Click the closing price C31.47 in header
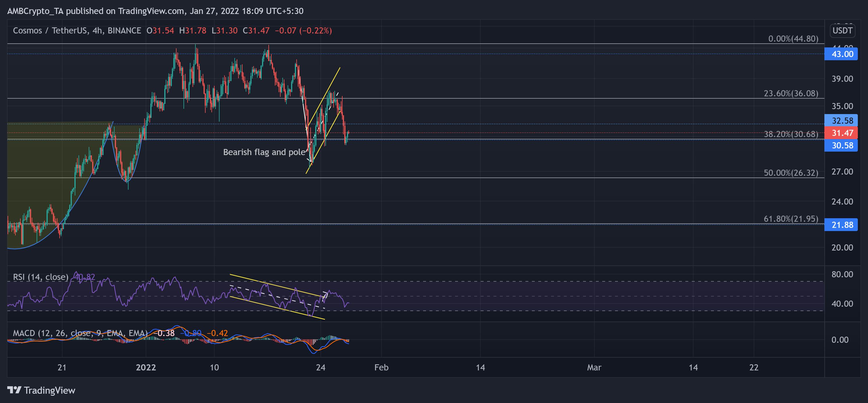Image resolution: width=868 pixels, height=403 pixels. pos(256,30)
